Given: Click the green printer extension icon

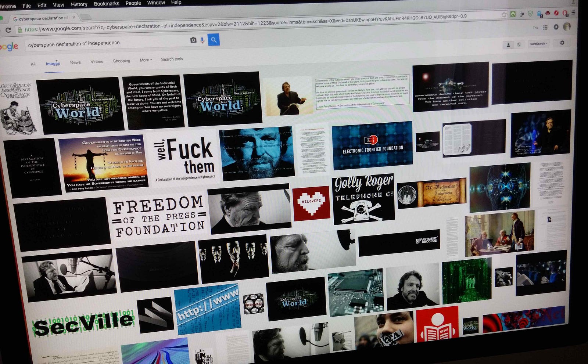Looking at the screenshot, I should 513,14.
